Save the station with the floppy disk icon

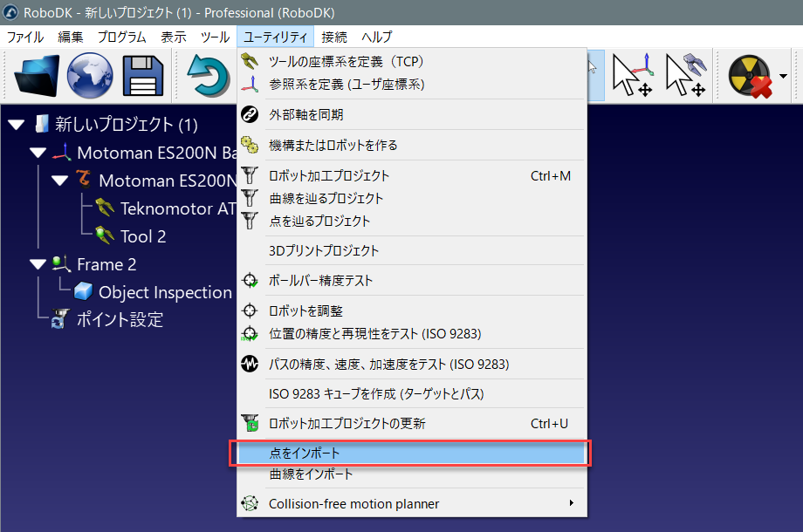pos(143,76)
